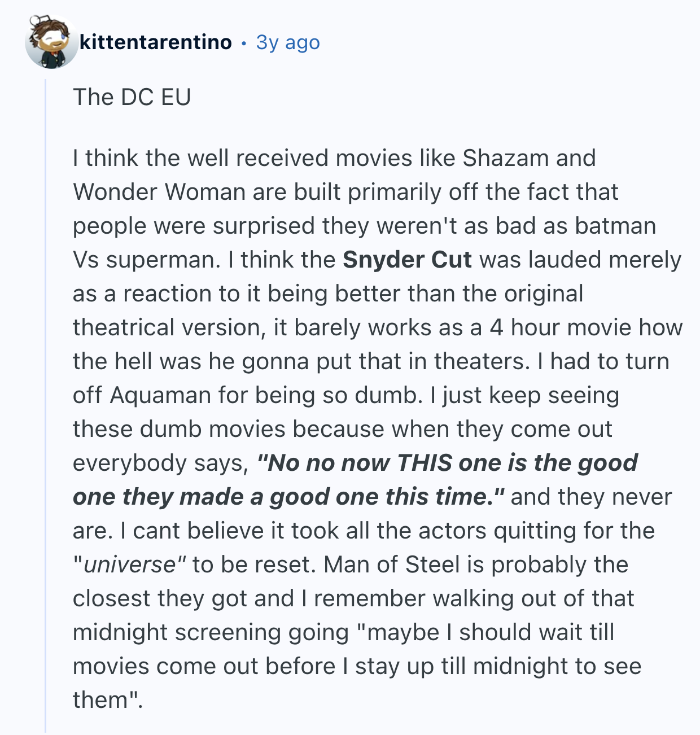Open the kittentarentino profile link
This screenshot has height=735, width=700.
[156, 42]
